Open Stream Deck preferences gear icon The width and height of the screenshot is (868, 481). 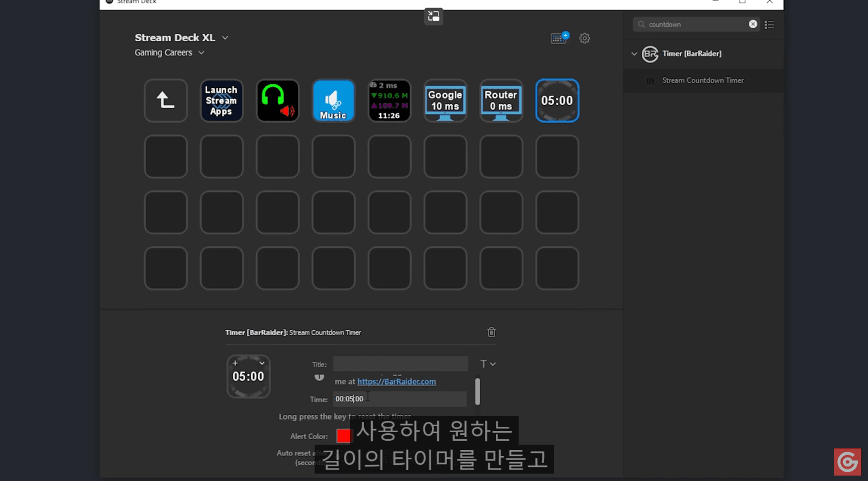click(x=584, y=39)
